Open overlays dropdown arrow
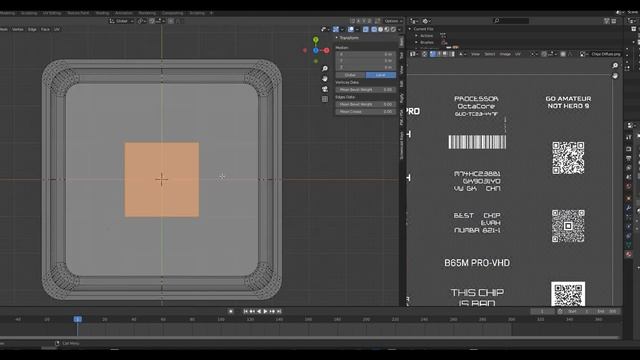Image resolution: width=640 pixels, height=360 pixels. coord(357,29)
